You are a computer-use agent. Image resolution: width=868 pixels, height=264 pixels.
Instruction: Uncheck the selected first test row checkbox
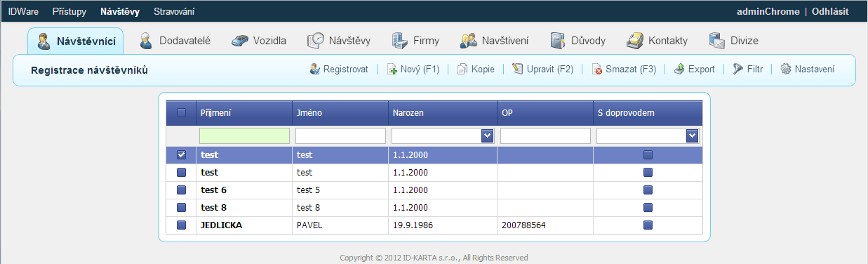pos(181,155)
